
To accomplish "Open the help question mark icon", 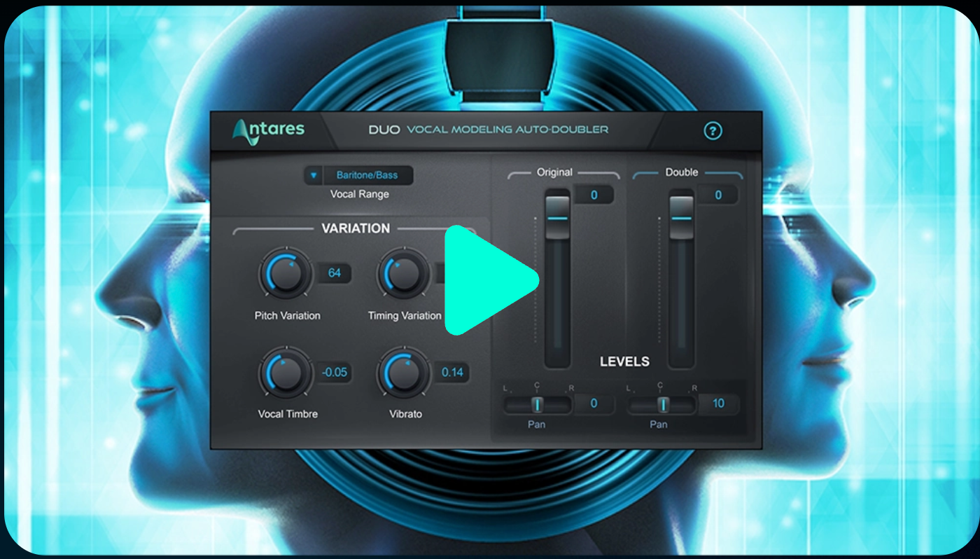I will [x=713, y=131].
